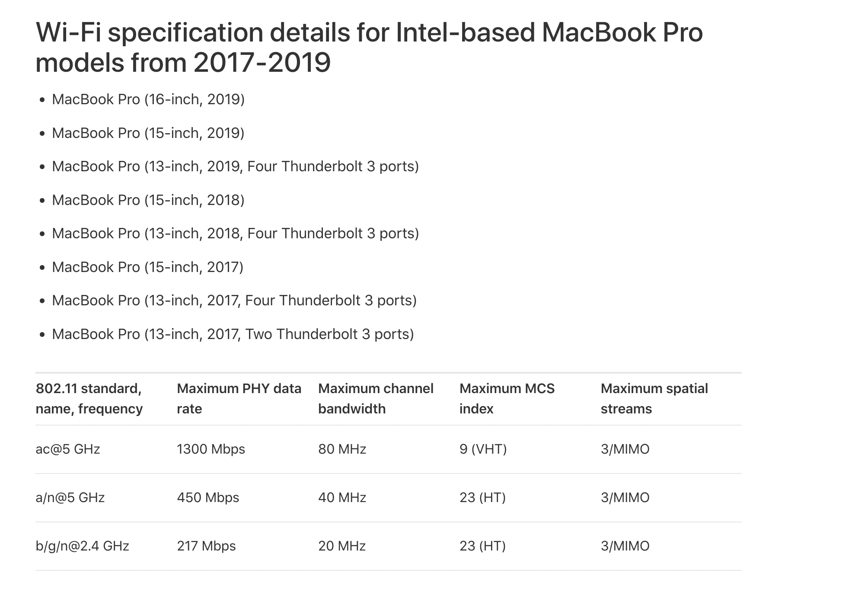The width and height of the screenshot is (868, 589).
Task: Click MacBook Pro 13-inch 2017 Two Thunderbolt entry
Action: tap(233, 334)
